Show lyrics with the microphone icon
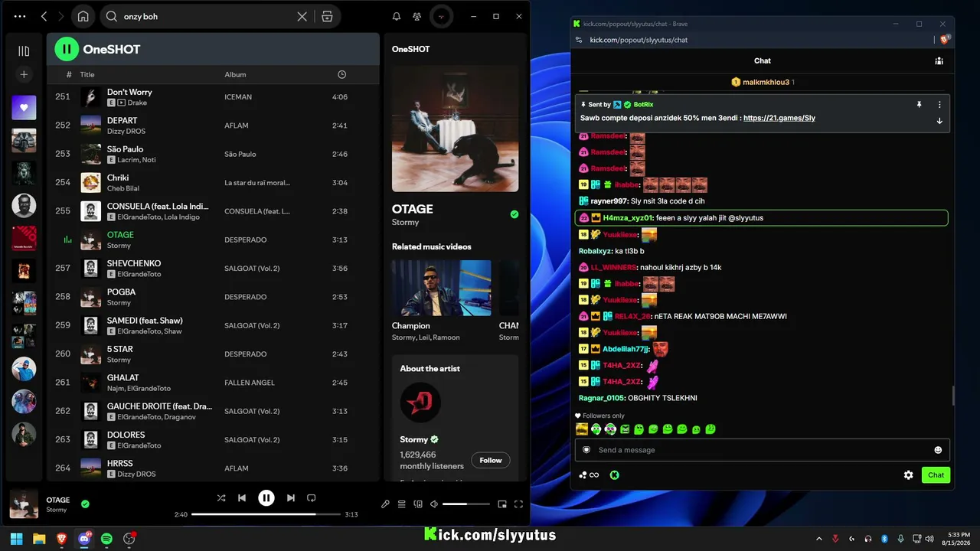 386,504
